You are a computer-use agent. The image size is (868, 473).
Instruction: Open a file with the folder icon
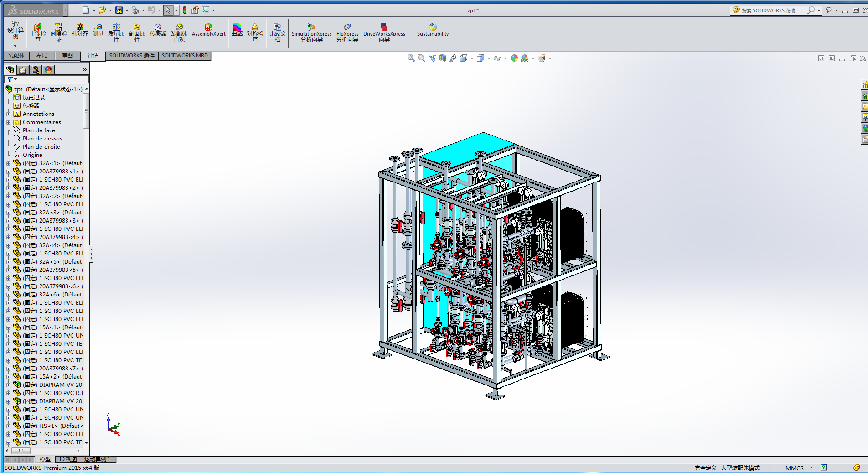(x=103, y=10)
